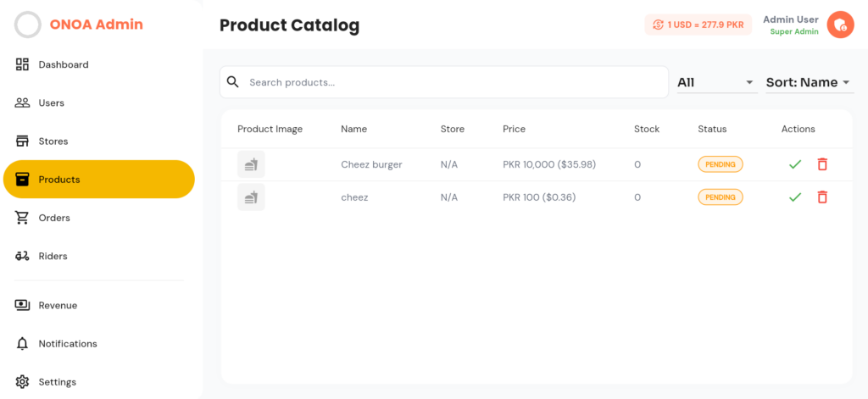Select the Cheez burger name cell
The width and height of the screenshot is (868, 399).
[371, 164]
